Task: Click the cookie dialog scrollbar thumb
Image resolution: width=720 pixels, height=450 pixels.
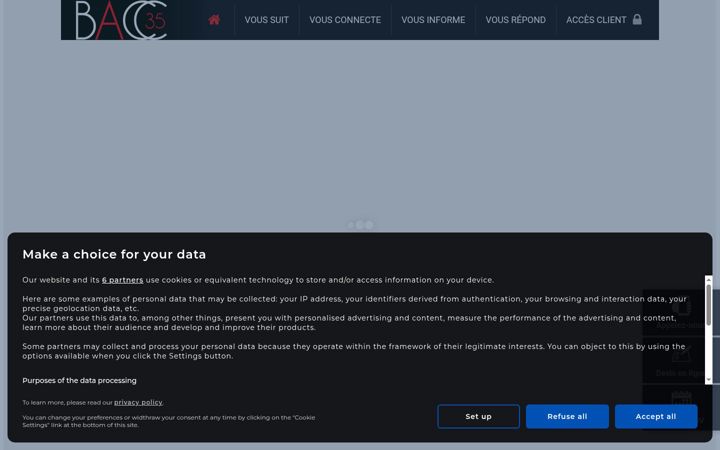Action: pyautogui.click(x=709, y=305)
